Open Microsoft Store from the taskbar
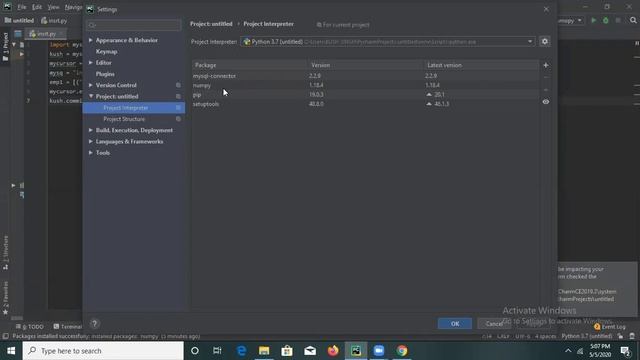The height and width of the screenshot is (360, 640). [287, 351]
